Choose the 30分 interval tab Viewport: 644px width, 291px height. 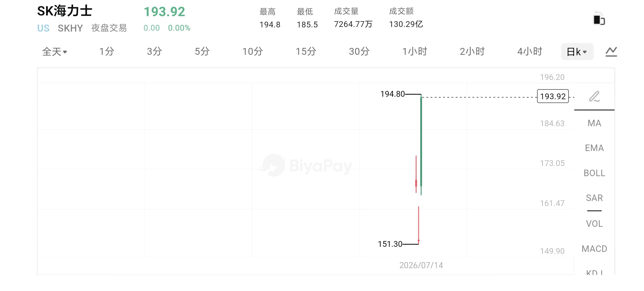click(359, 52)
